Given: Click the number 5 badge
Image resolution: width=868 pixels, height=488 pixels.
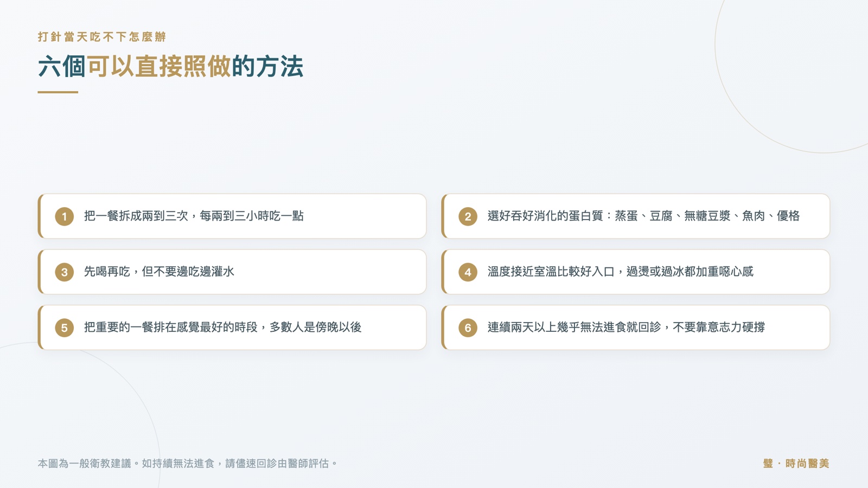Looking at the screenshot, I should tap(65, 328).
